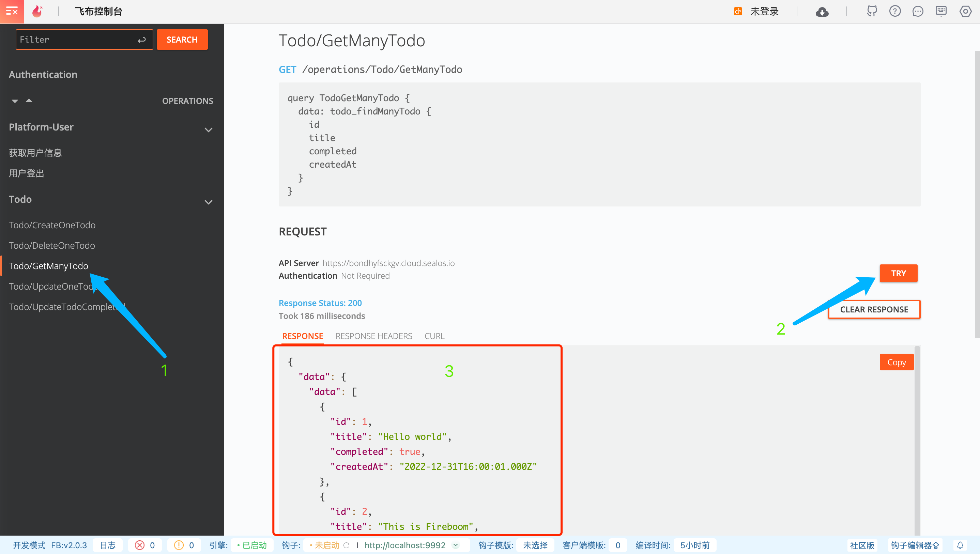Click the notification bell icon
This screenshot has height=554, width=980.
point(960,545)
